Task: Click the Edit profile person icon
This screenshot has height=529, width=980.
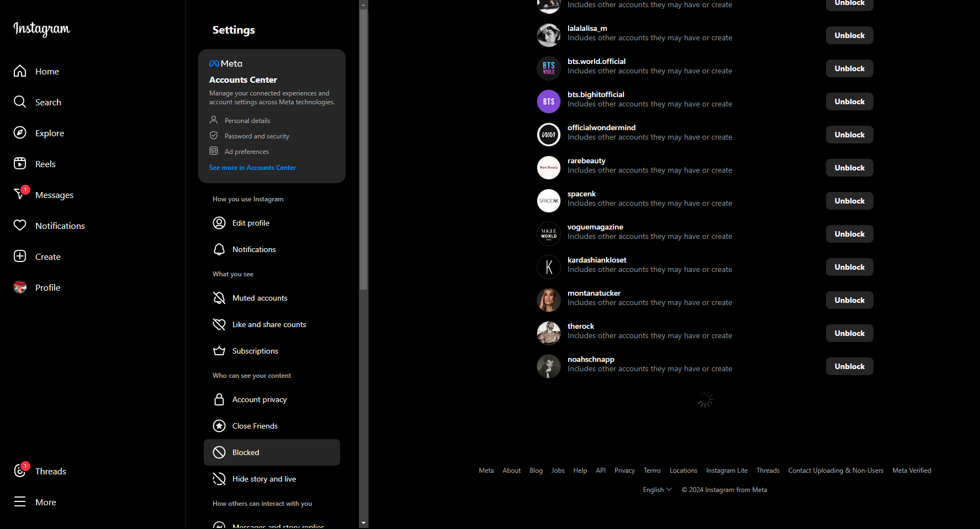Action: tap(219, 223)
